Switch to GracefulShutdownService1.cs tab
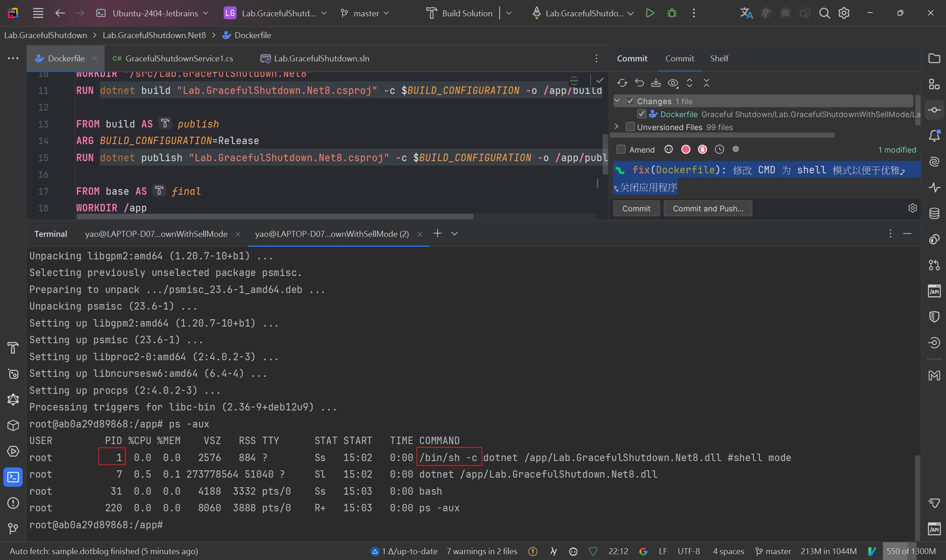The width and height of the screenshot is (946, 560). tap(173, 59)
